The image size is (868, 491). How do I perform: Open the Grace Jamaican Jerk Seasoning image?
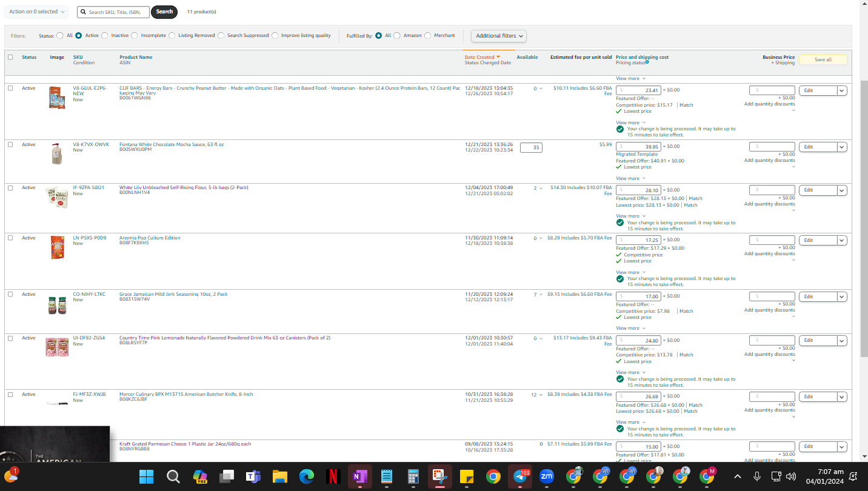[x=57, y=305]
